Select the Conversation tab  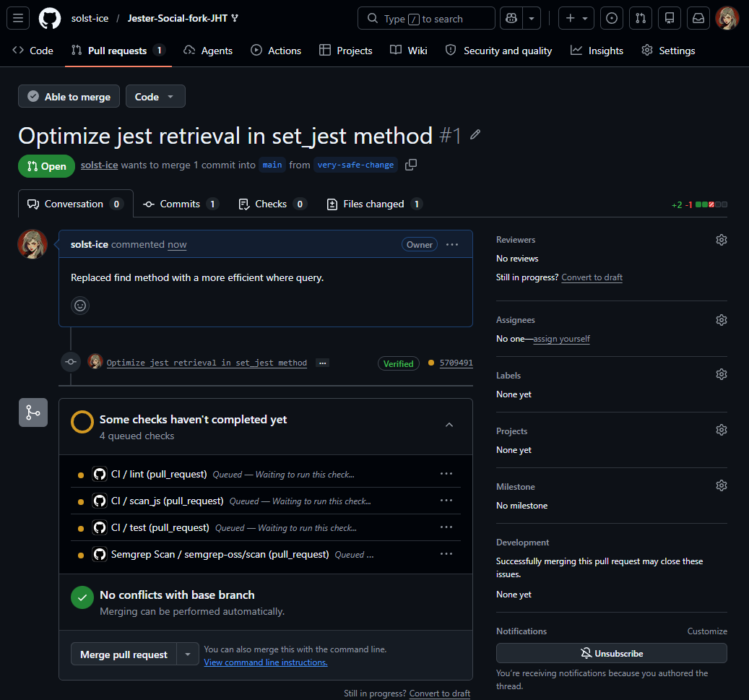tap(75, 204)
